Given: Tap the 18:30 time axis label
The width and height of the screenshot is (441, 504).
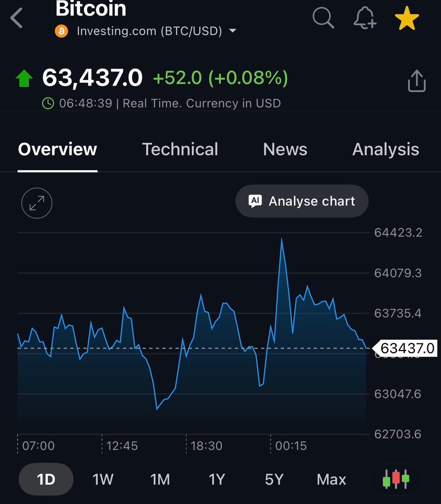Looking at the screenshot, I should pyautogui.click(x=206, y=446).
